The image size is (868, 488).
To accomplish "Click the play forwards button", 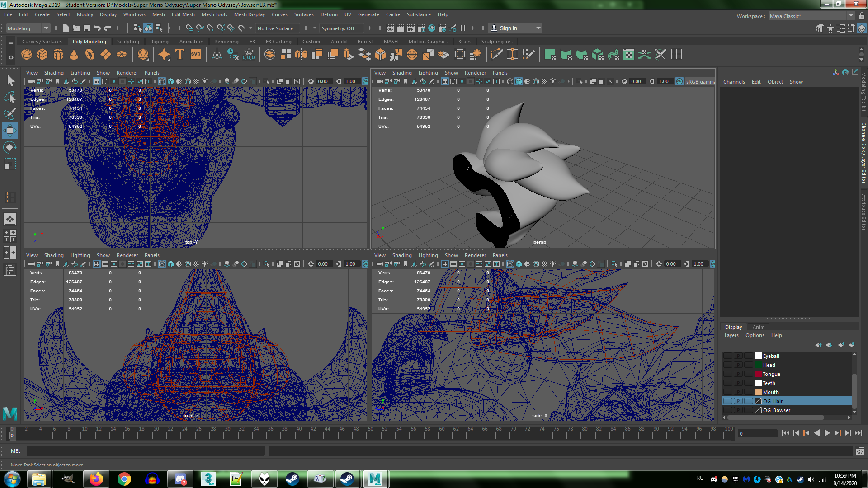I will tap(827, 433).
